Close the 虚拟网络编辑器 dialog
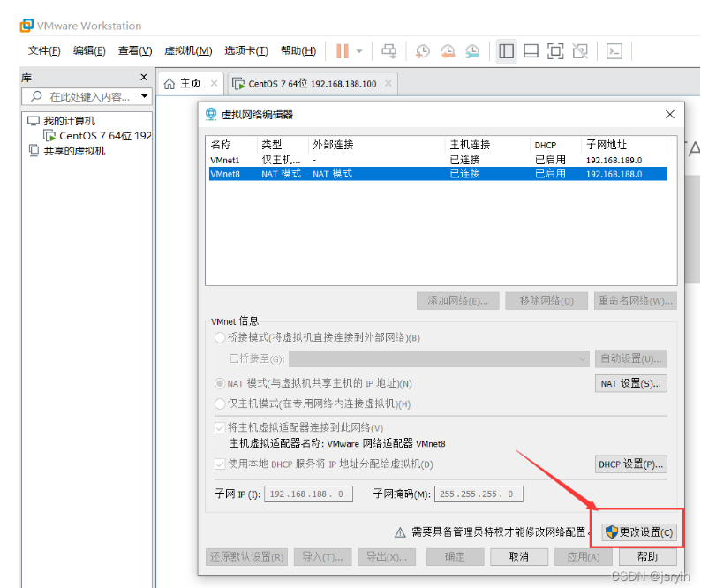The width and height of the screenshot is (701, 588). pyautogui.click(x=670, y=115)
